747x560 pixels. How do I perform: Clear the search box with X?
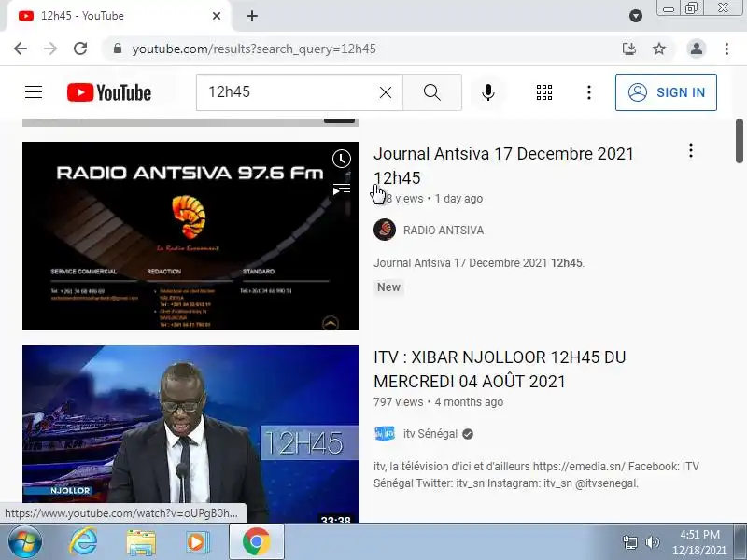pyautogui.click(x=386, y=92)
